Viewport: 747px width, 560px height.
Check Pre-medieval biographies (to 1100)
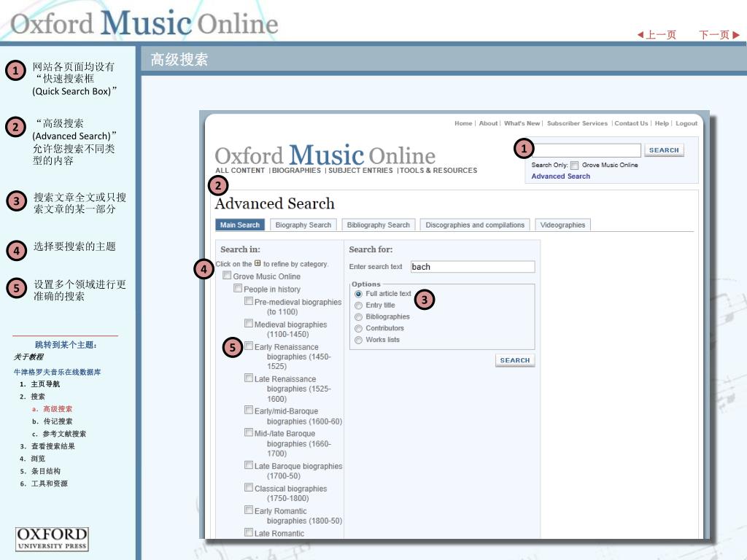[249, 301]
